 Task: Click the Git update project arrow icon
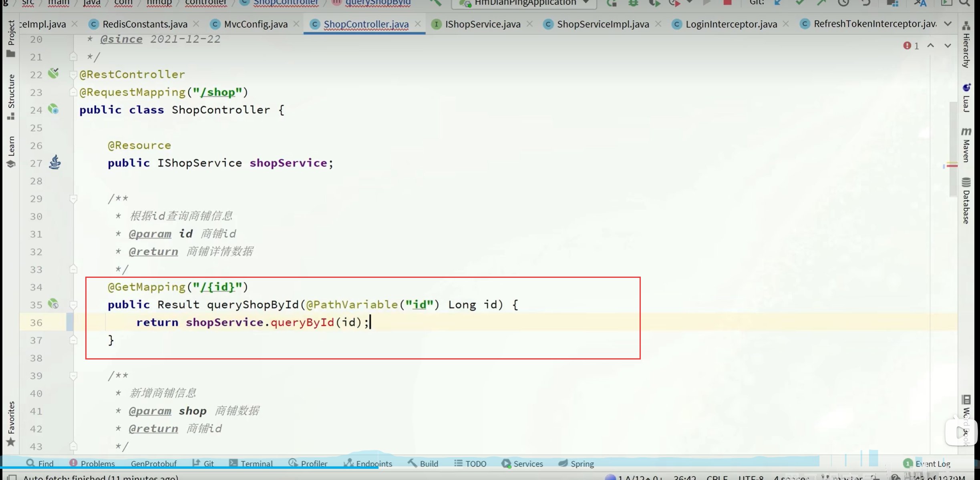click(x=778, y=3)
